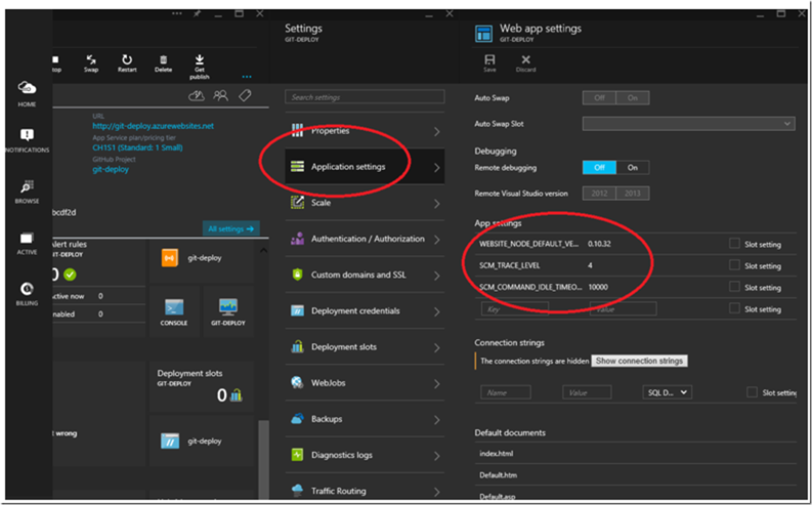This screenshot has width=812, height=505.
Task: Open the git-deploy.azurewebsites.net URL
Action: 153,126
